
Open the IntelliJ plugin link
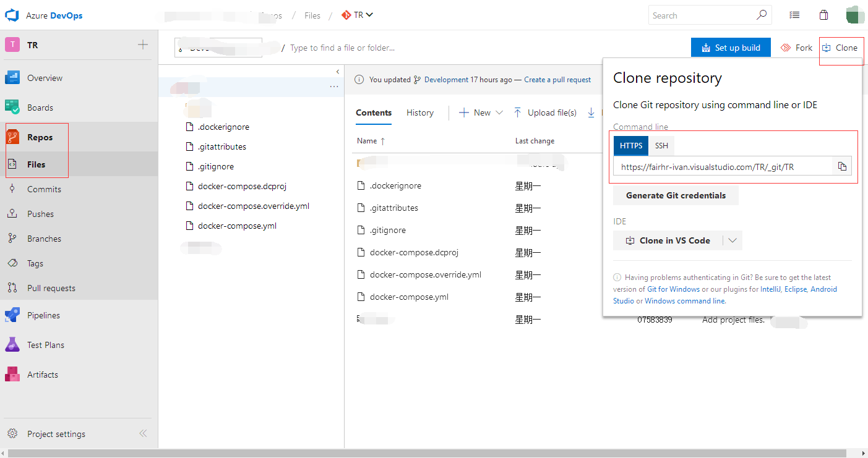point(770,289)
